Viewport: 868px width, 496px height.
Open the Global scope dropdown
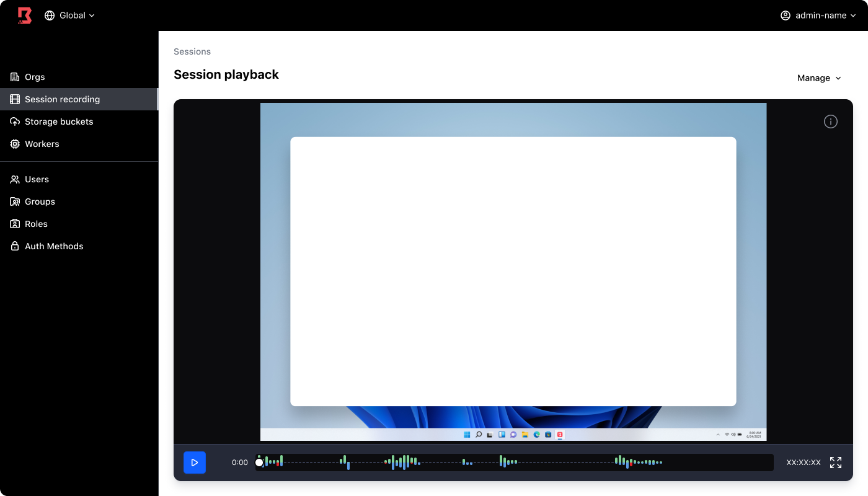point(70,15)
